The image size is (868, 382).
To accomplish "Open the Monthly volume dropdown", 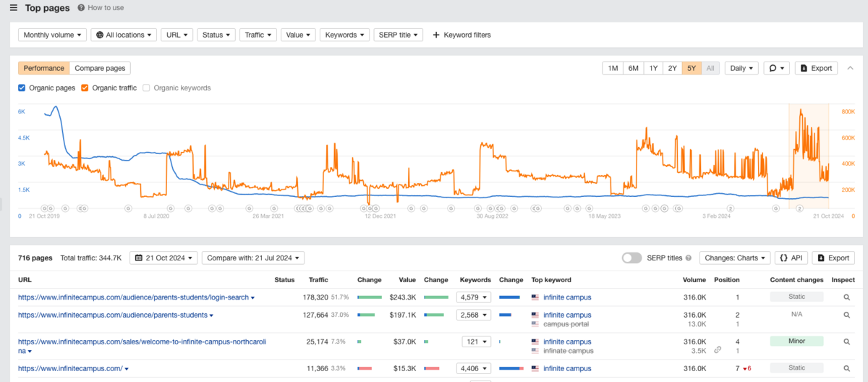I will point(53,35).
